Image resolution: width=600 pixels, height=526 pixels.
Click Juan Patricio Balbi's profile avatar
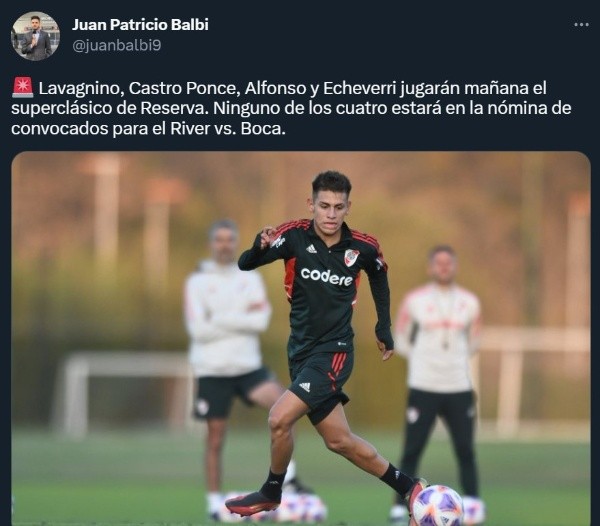[35, 36]
